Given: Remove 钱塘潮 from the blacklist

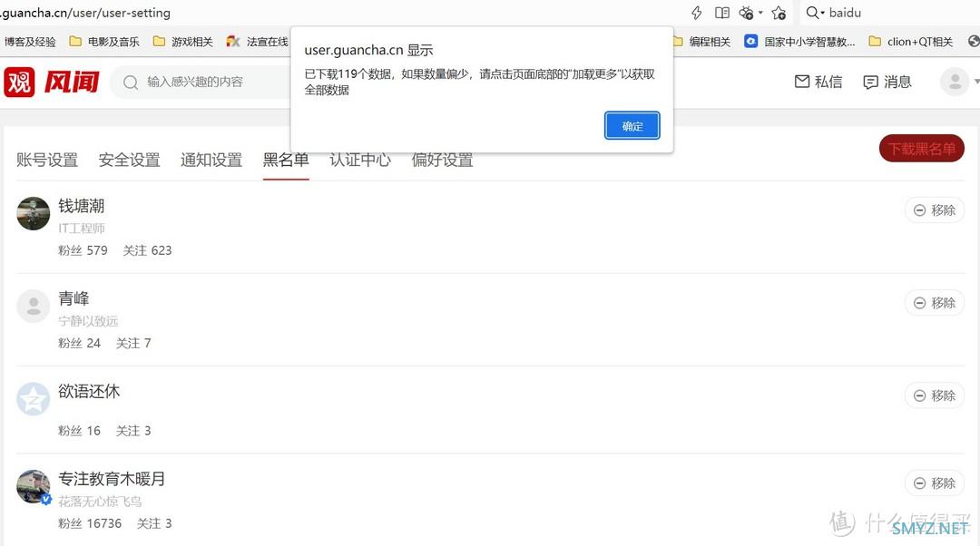Looking at the screenshot, I should click(x=934, y=210).
